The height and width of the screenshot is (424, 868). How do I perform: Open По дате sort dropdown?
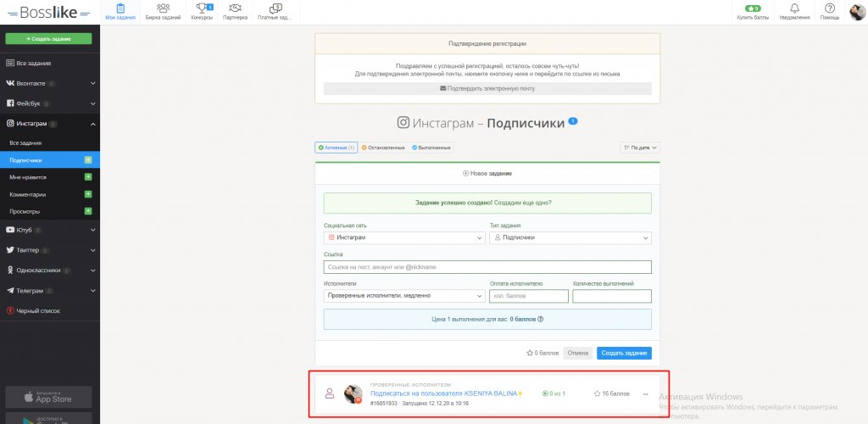pos(640,148)
